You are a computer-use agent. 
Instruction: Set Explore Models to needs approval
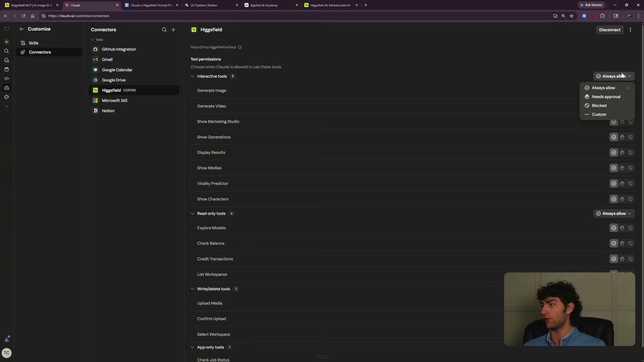[622, 228]
